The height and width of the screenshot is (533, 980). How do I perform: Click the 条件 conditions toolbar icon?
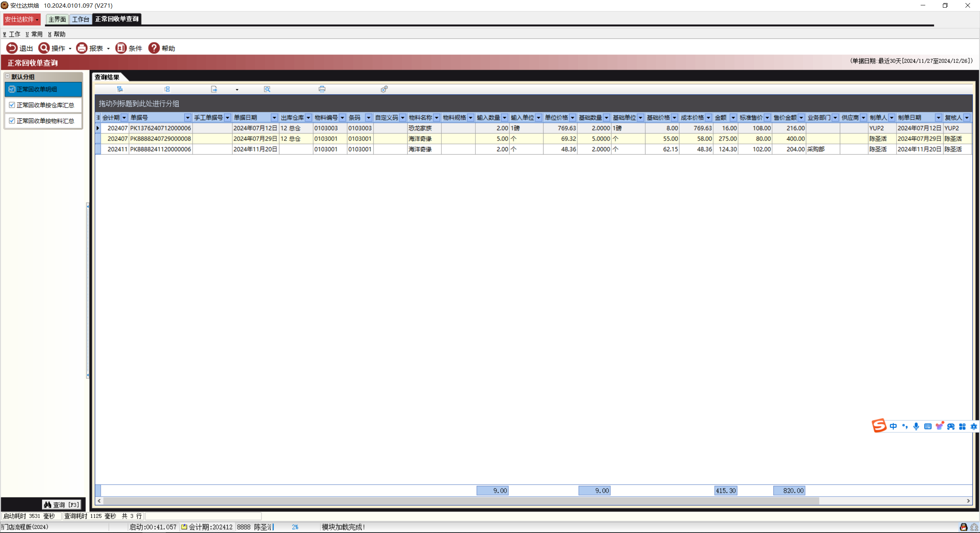pos(121,48)
